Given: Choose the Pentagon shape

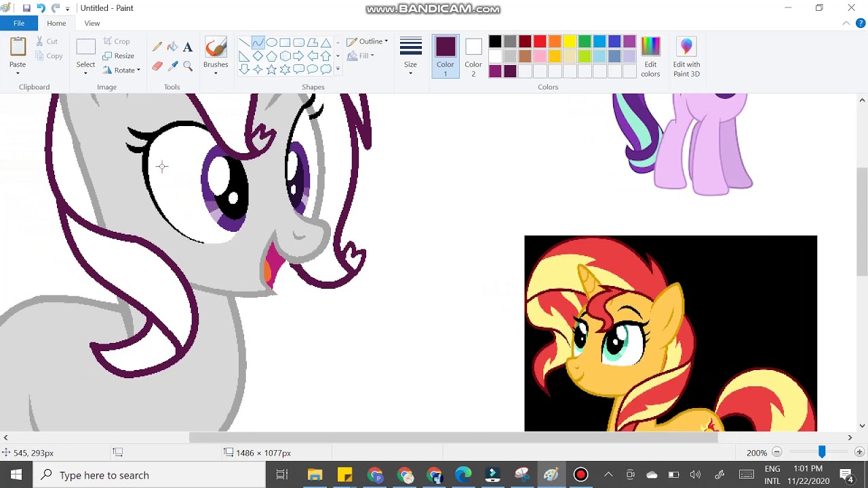Looking at the screenshot, I should pyautogui.click(x=271, y=56).
